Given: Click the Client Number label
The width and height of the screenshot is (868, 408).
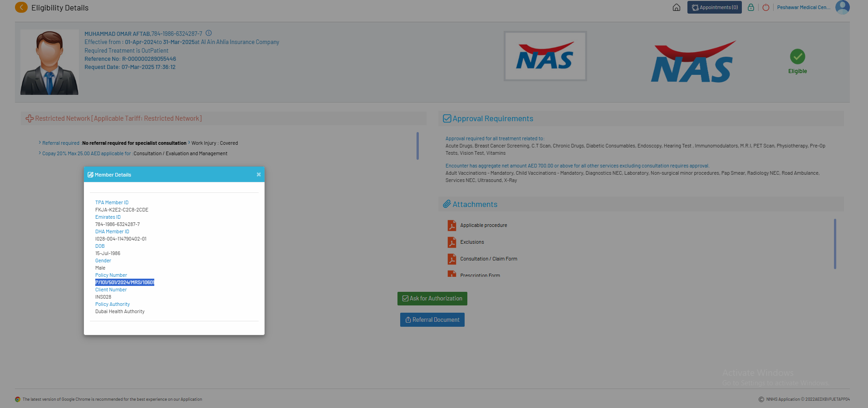Looking at the screenshot, I should point(111,290).
